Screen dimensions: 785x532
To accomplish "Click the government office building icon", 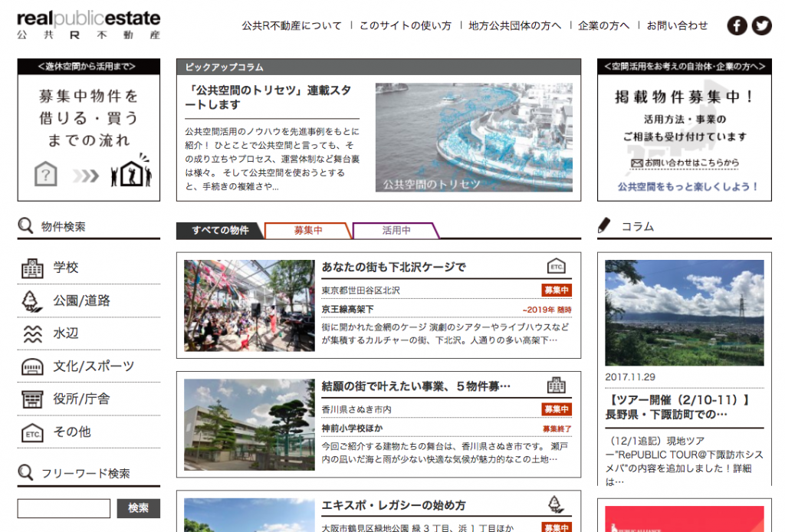I will 32,399.
